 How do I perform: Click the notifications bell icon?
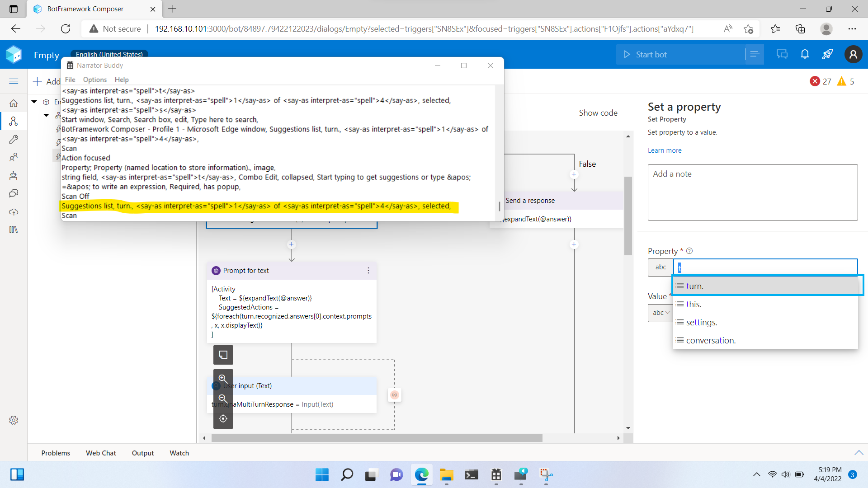tap(805, 55)
